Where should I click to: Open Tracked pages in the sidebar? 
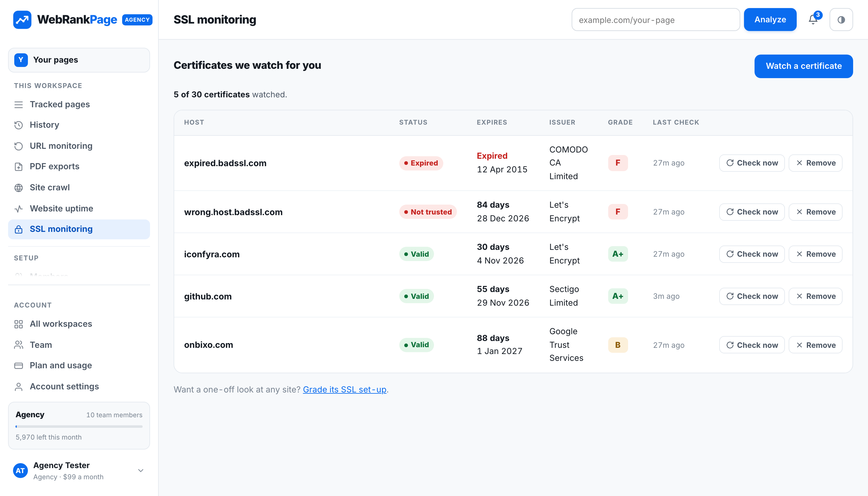(x=79, y=104)
